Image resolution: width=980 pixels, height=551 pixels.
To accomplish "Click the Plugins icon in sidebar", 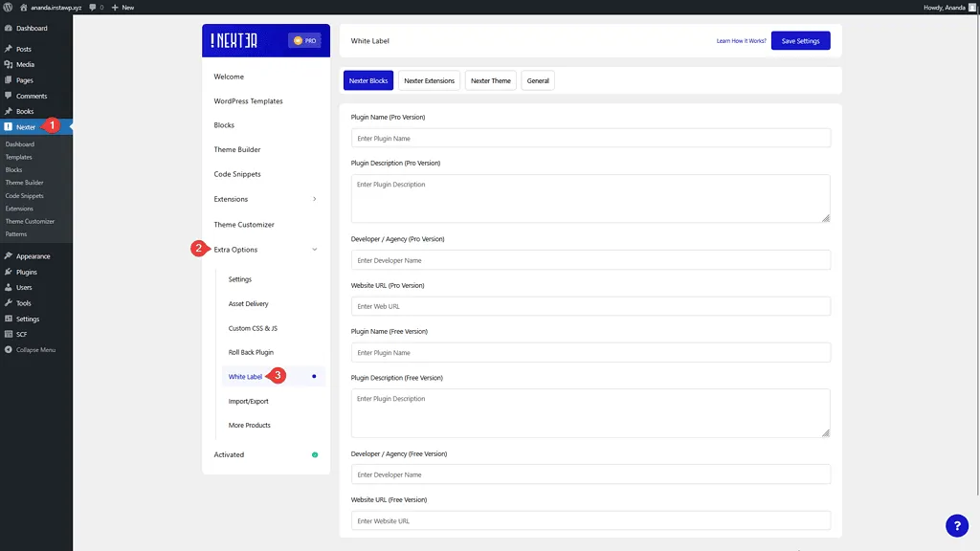I will [9, 272].
